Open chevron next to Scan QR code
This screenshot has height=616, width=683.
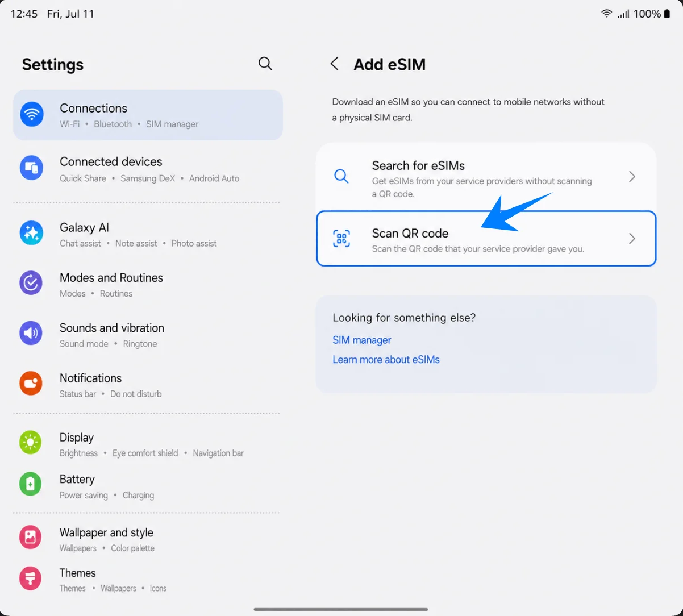point(632,239)
